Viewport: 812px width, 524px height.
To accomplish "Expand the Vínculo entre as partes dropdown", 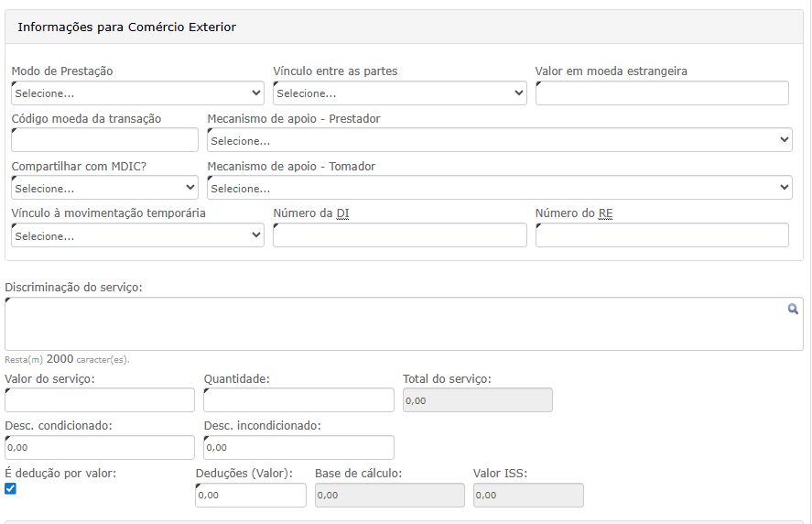I will click(x=399, y=93).
